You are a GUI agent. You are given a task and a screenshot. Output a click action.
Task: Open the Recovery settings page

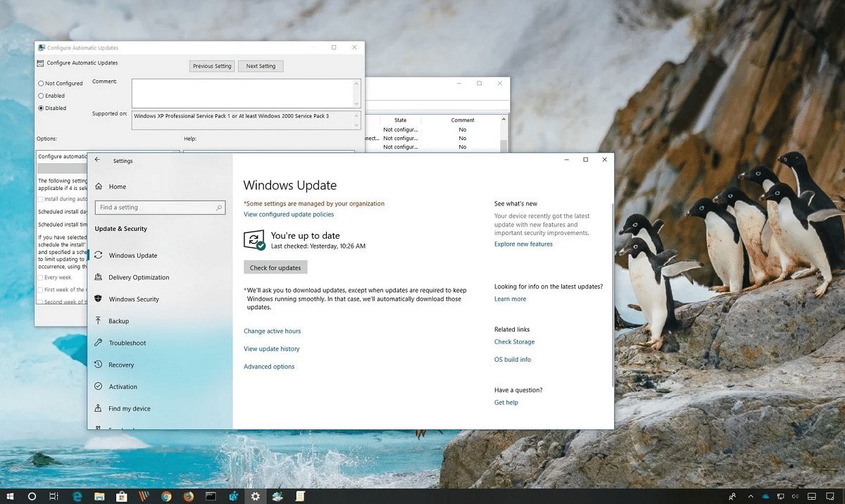[x=121, y=365]
